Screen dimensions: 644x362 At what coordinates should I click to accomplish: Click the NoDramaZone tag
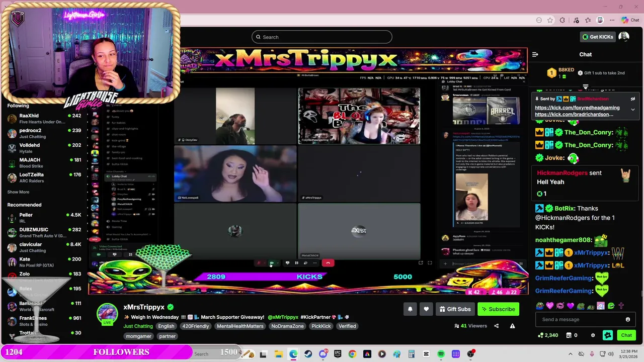pyautogui.click(x=288, y=326)
